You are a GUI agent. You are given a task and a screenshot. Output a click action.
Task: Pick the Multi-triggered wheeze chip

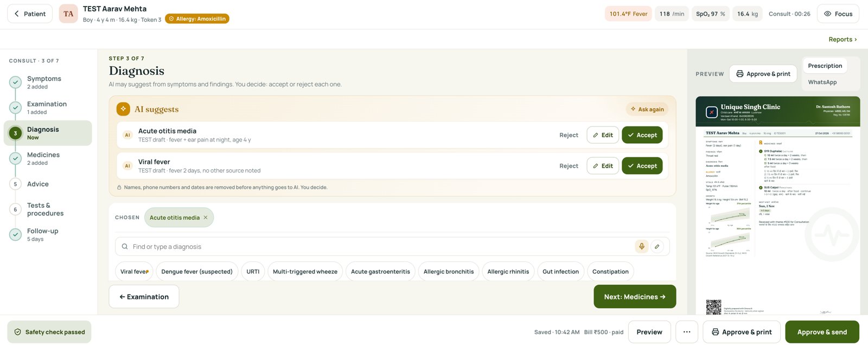coord(305,272)
